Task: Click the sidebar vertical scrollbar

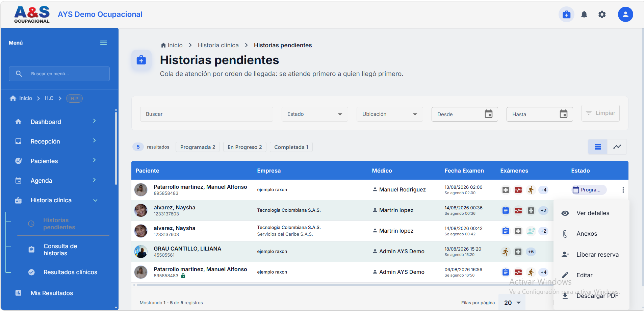Action: pos(116,149)
